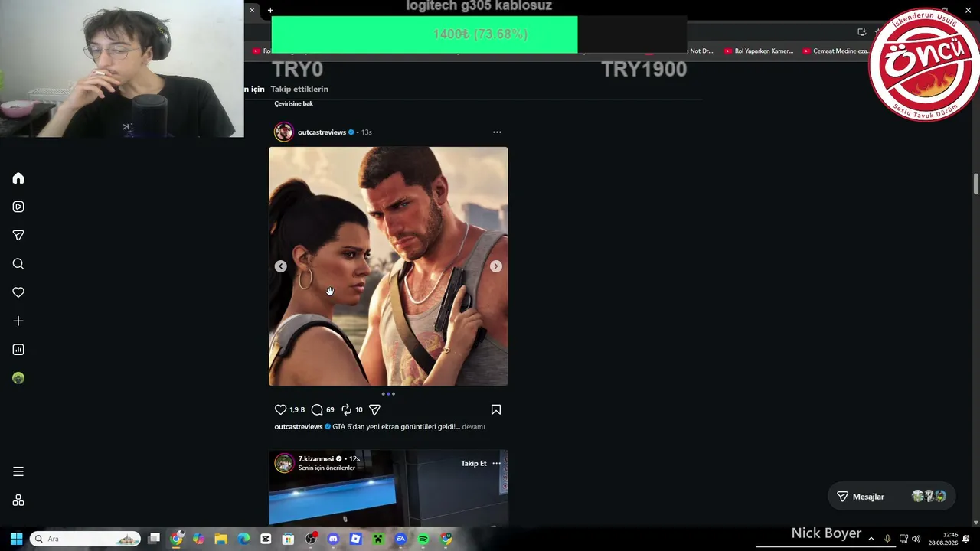Open a new browser tab

270,10
